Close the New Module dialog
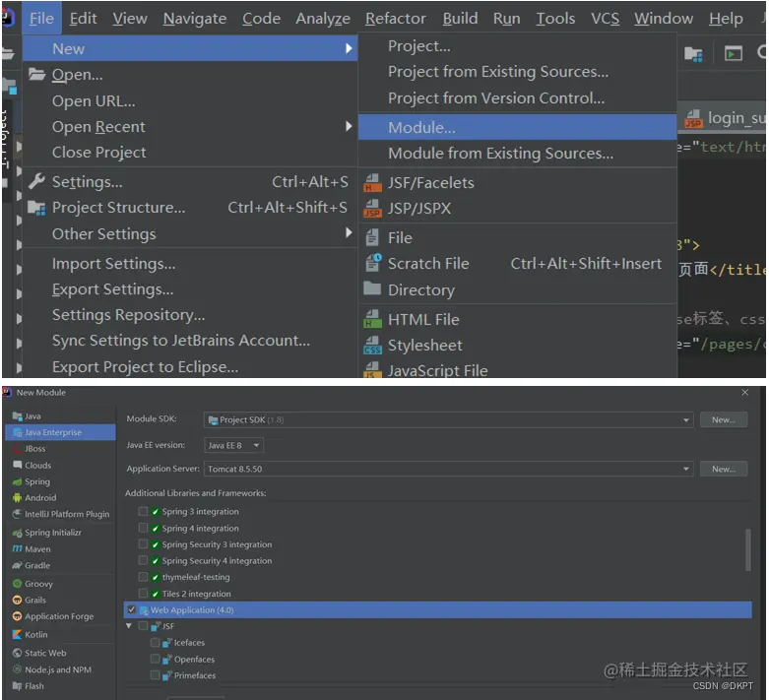 (x=745, y=393)
